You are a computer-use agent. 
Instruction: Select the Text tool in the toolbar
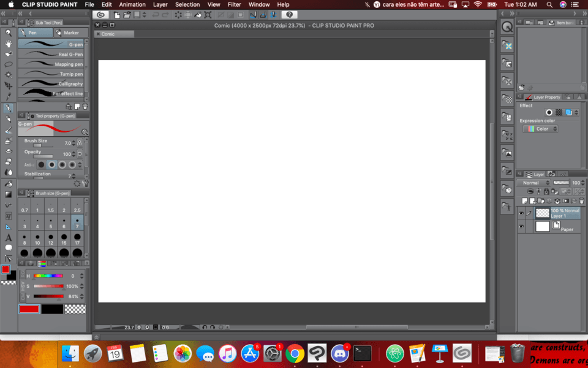(9, 237)
